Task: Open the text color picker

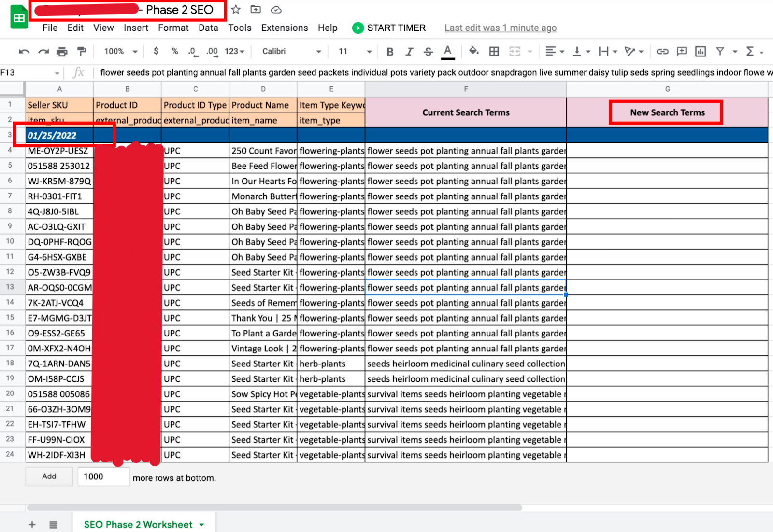Action: [x=448, y=52]
